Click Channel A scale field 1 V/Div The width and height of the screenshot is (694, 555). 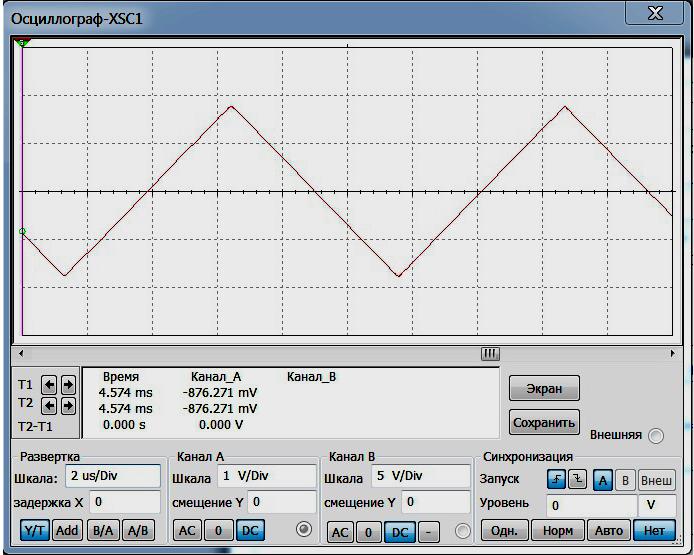click(x=267, y=476)
